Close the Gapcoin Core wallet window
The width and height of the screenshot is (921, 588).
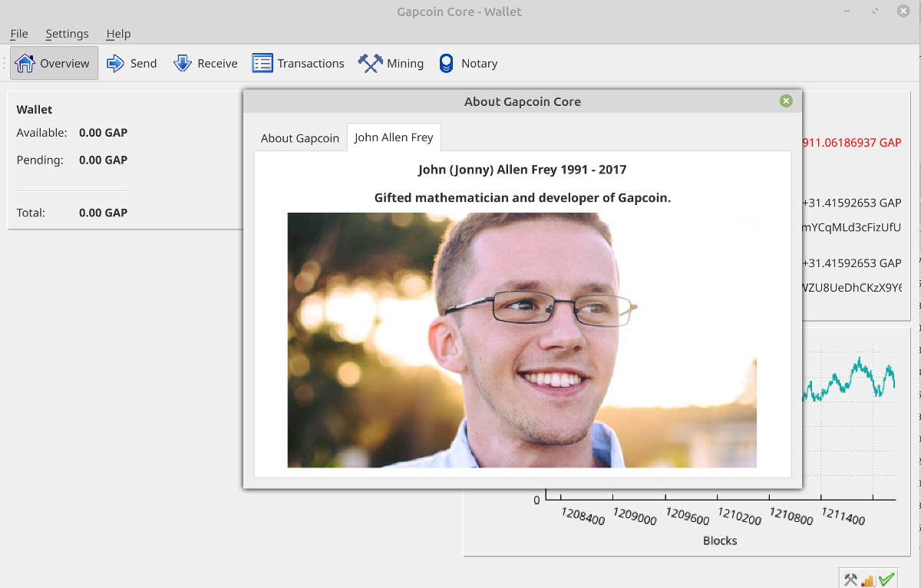(903, 11)
